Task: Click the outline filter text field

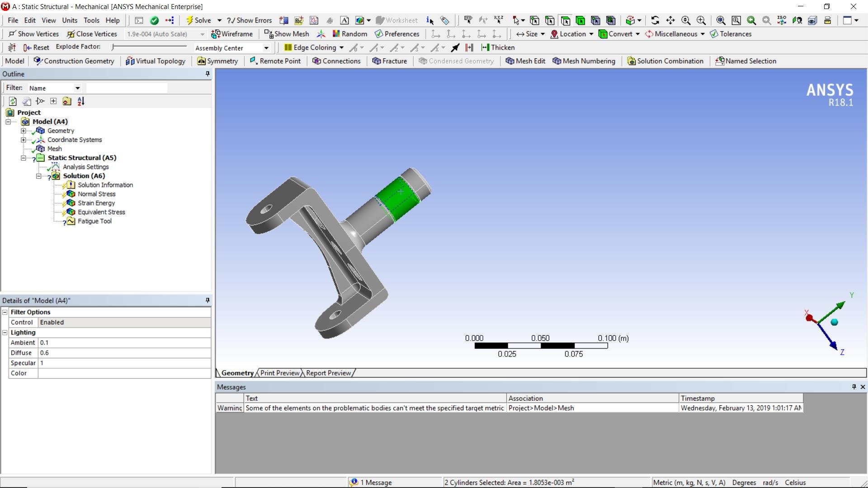Action: [x=127, y=88]
